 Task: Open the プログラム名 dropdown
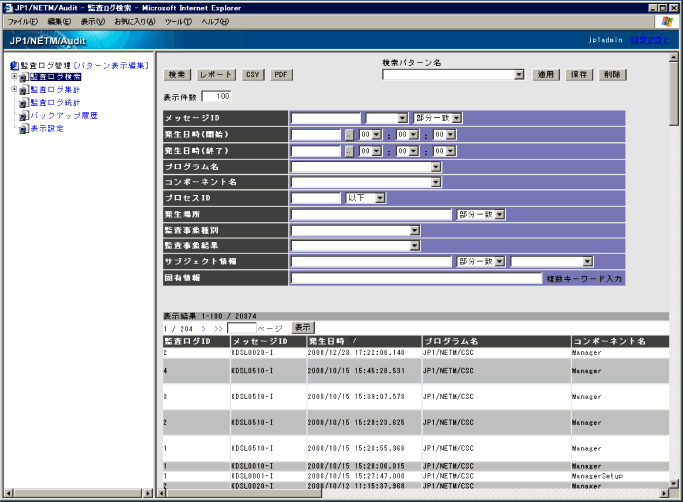pos(435,166)
